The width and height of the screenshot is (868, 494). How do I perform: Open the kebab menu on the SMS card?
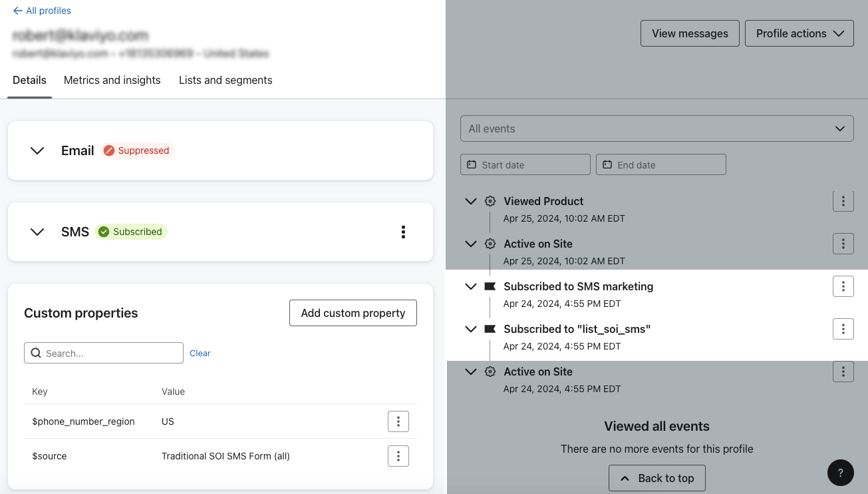coord(403,232)
